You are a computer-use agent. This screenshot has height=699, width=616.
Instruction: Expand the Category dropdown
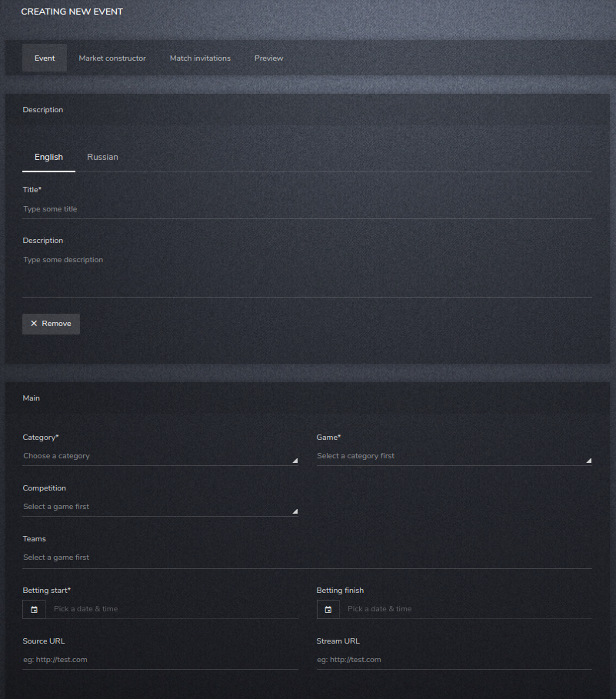pyautogui.click(x=161, y=456)
